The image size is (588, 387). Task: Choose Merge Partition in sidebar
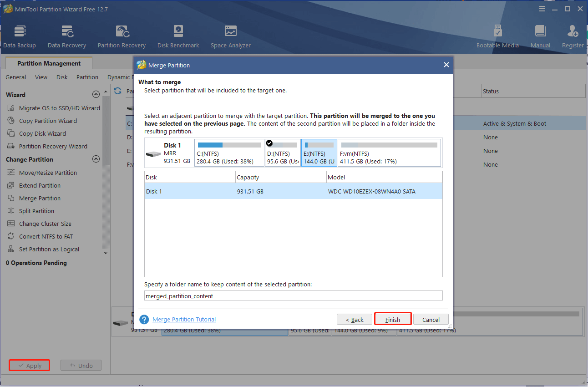tap(34, 198)
